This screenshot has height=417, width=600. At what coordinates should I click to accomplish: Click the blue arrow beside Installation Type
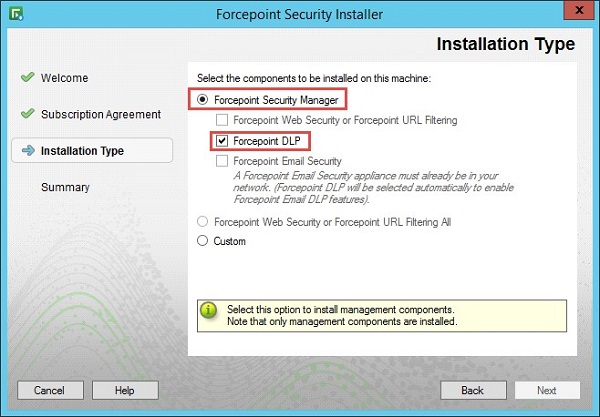point(27,151)
